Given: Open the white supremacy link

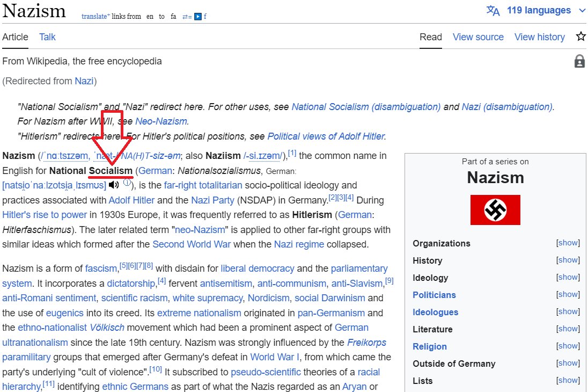Looking at the screenshot, I should (x=208, y=298).
